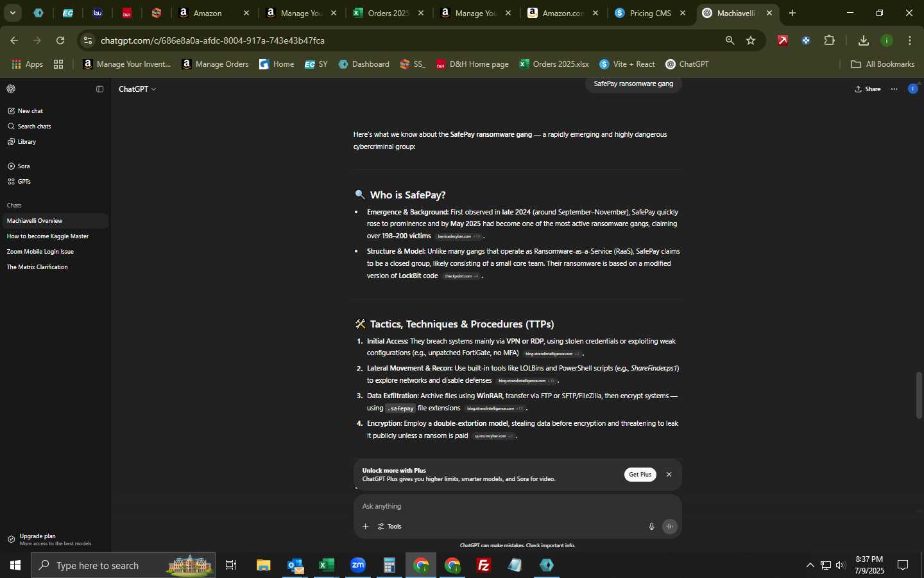This screenshot has width=924, height=578.
Task: Show hidden system tray icons
Action: pos(810,565)
